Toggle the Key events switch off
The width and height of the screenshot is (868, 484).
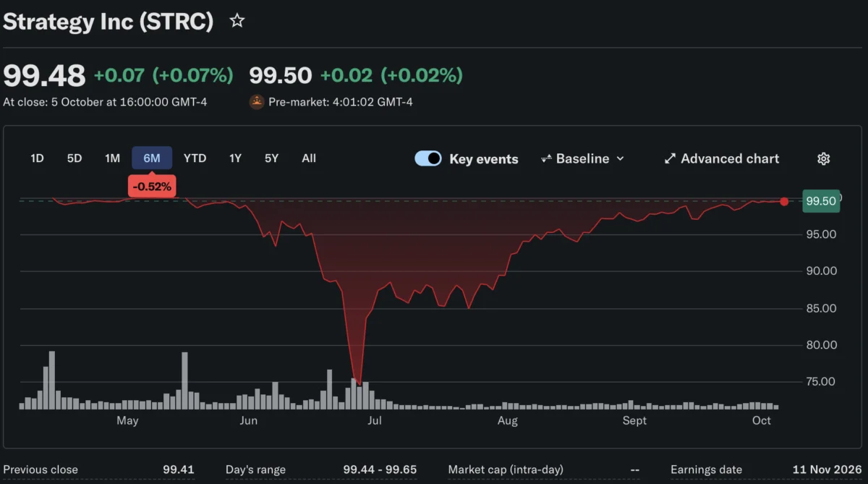pos(428,158)
